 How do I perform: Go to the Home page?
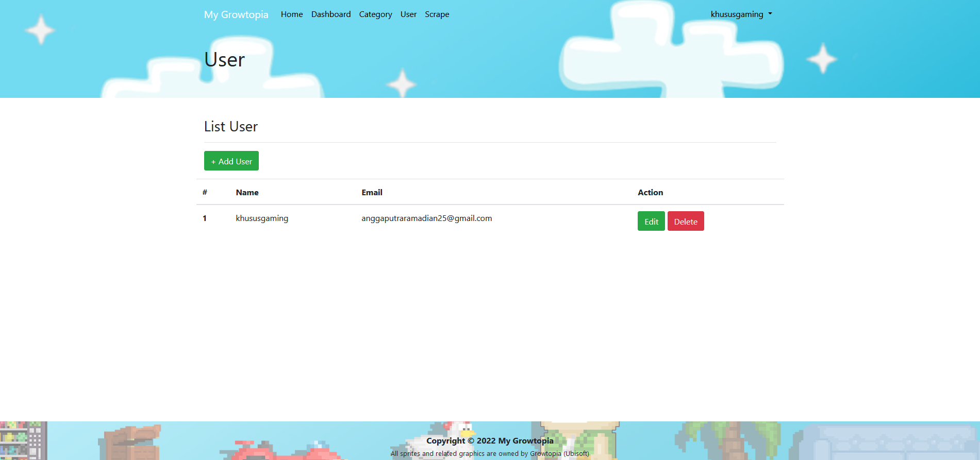coord(292,14)
